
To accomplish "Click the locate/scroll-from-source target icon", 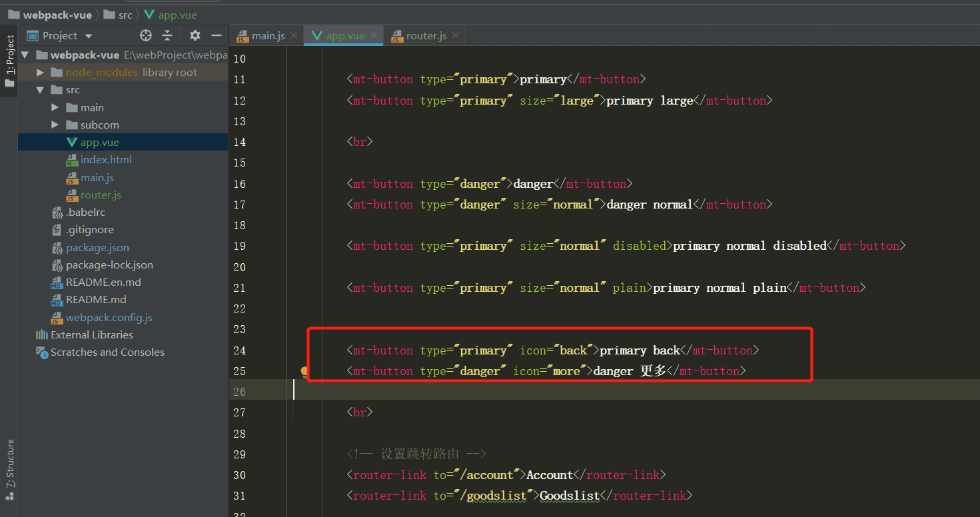I will click(146, 35).
